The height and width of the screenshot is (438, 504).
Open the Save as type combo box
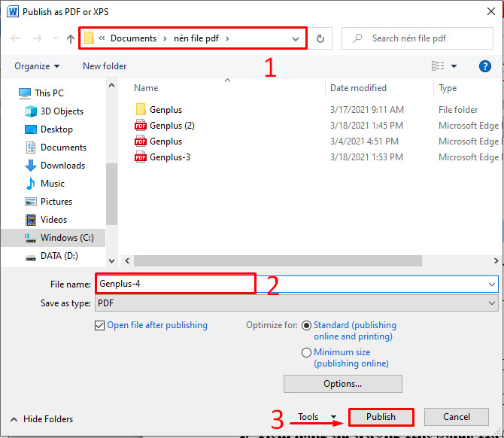click(296, 303)
